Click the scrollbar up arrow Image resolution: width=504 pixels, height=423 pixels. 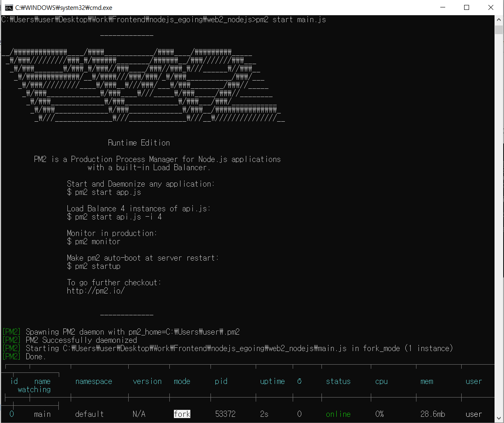(499, 19)
